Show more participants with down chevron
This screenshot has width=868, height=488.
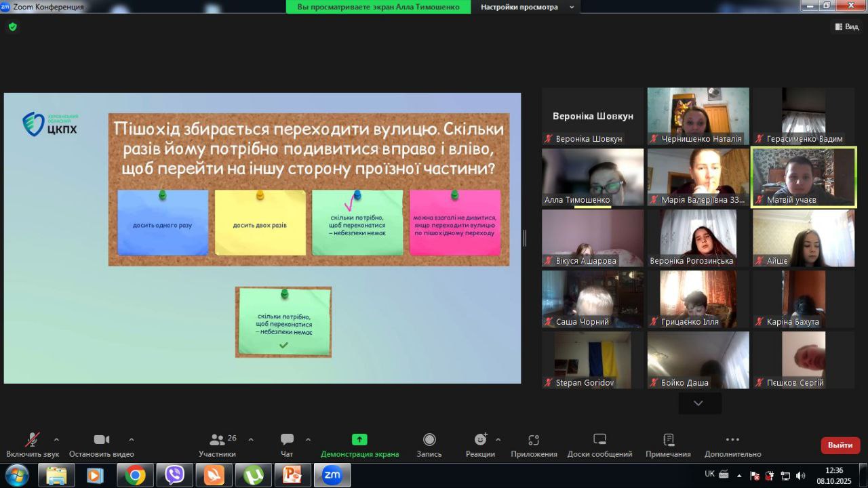(698, 403)
